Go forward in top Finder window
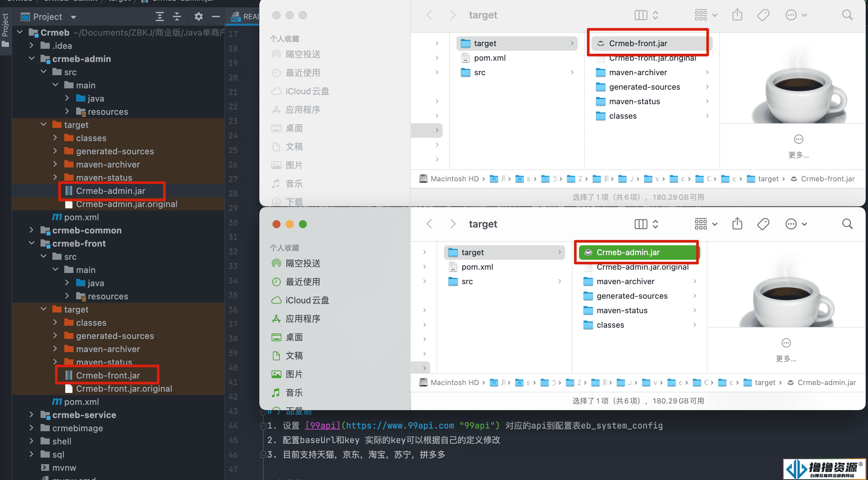 (452, 15)
